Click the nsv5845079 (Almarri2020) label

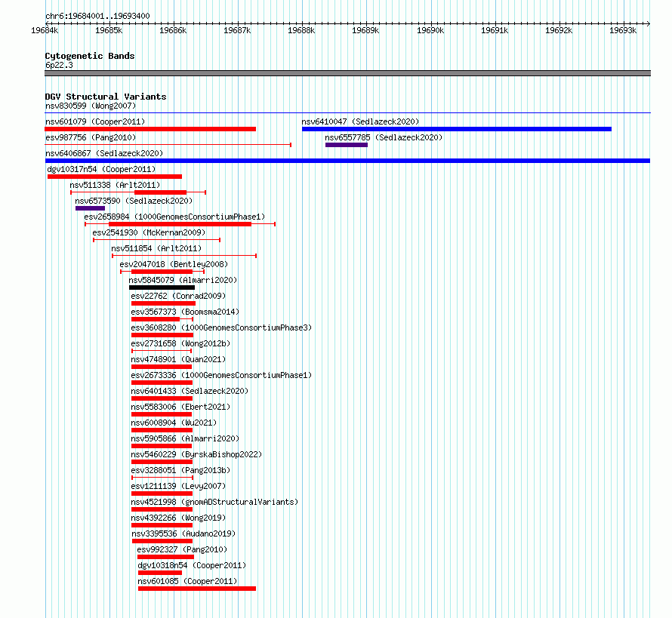pyautogui.click(x=183, y=280)
